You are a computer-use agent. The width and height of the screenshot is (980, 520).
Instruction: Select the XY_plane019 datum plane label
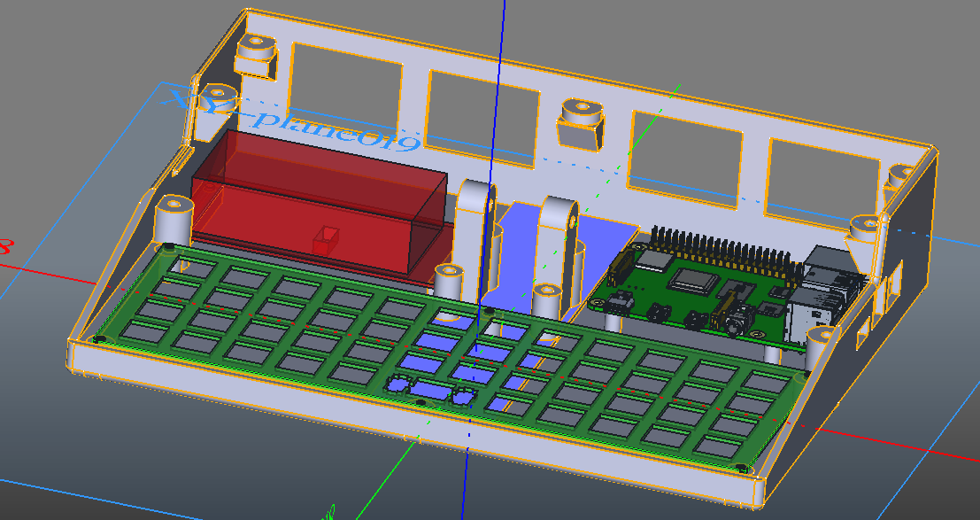point(290,123)
